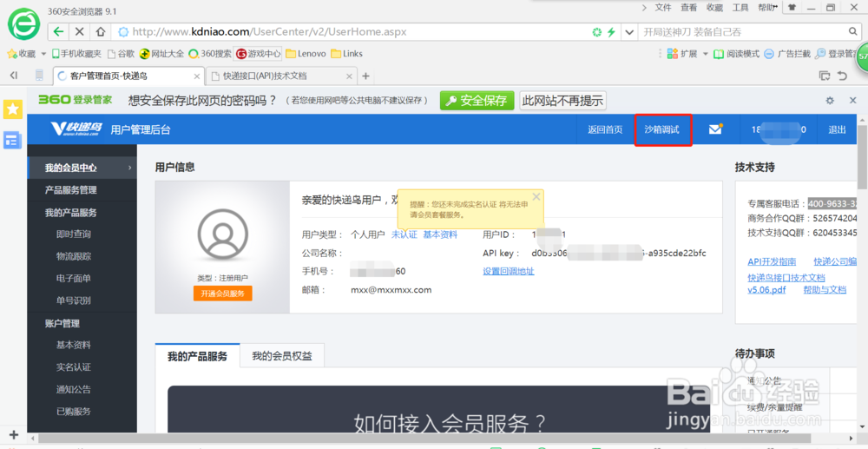Viewport: 868px width, 449px height.
Task: Click the browser search input box
Action: (x=742, y=32)
